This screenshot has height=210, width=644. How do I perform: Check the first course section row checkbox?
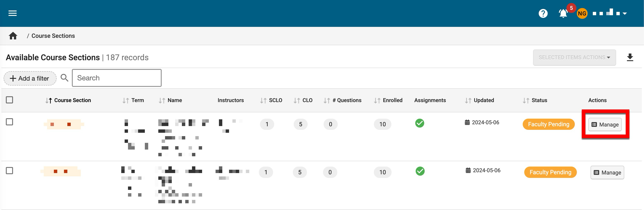coord(9,122)
